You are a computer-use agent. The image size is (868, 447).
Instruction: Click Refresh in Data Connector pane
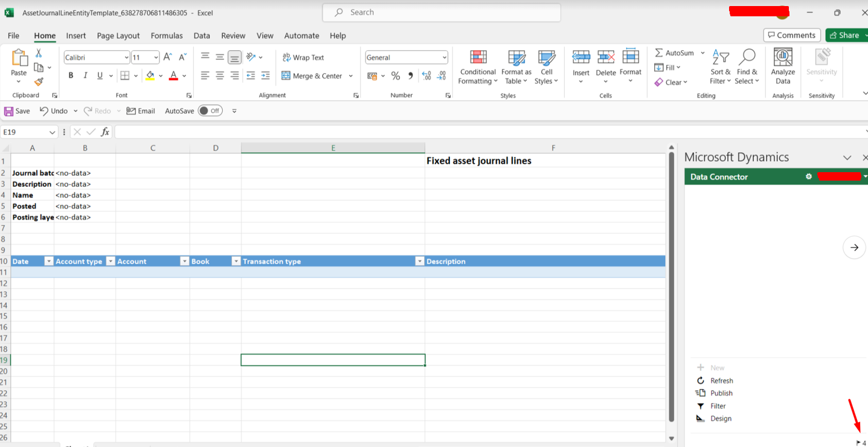coord(715,381)
